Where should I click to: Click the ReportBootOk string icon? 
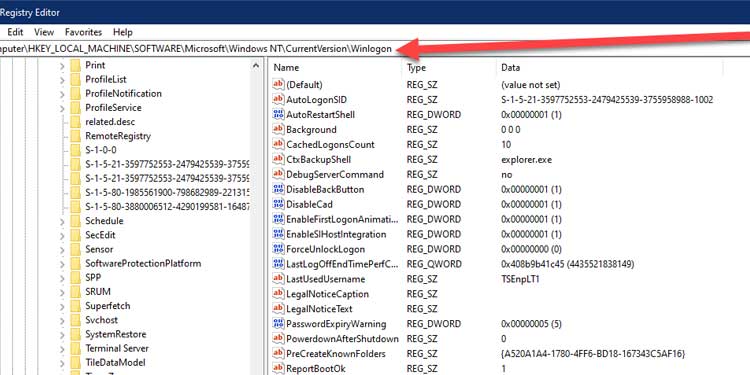[278, 368]
